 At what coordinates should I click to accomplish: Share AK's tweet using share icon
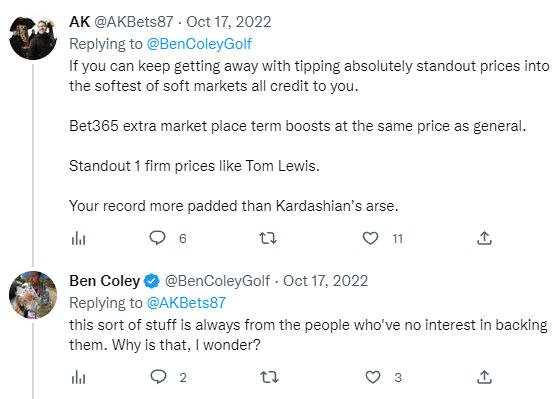(484, 238)
